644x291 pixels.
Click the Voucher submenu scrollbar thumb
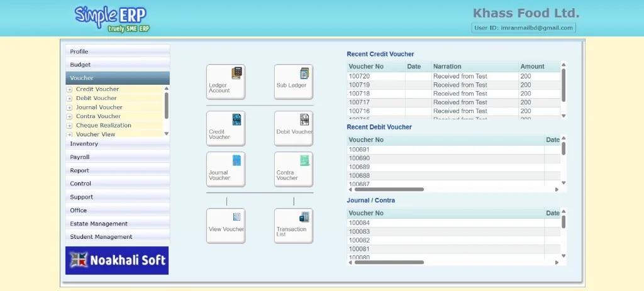tap(166, 106)
